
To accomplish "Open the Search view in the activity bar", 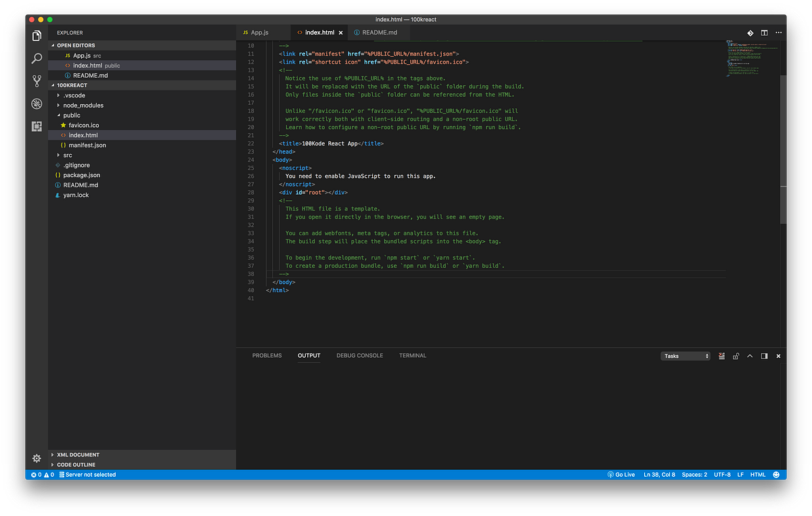I will coord(37,58).
